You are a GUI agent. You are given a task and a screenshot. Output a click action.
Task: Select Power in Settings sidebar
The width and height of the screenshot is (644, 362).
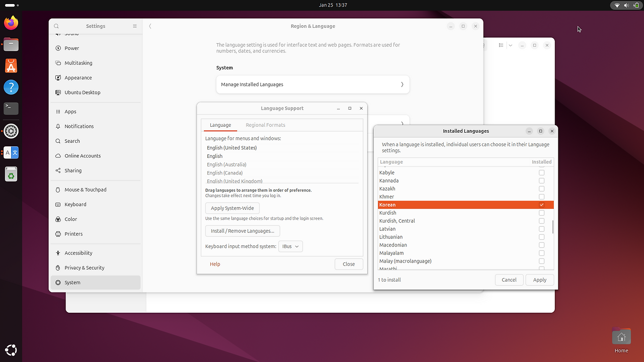click(x=96, y=48)
